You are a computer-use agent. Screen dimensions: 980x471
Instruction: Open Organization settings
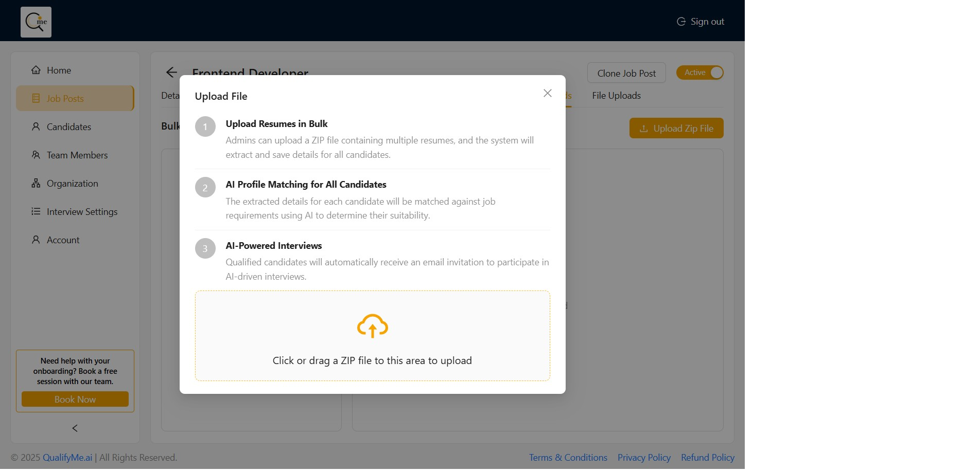point(72,184)
